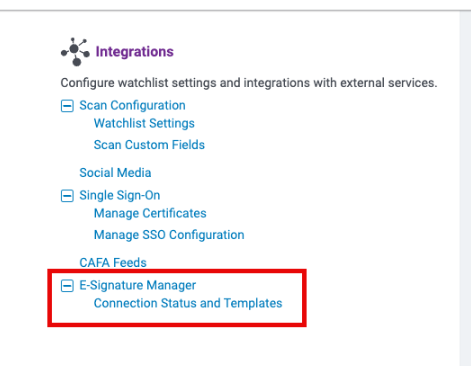The height and width of the screenshot is (366, 471).
Task: Open Manage SSO Configuration
Action: click(169, 235)
